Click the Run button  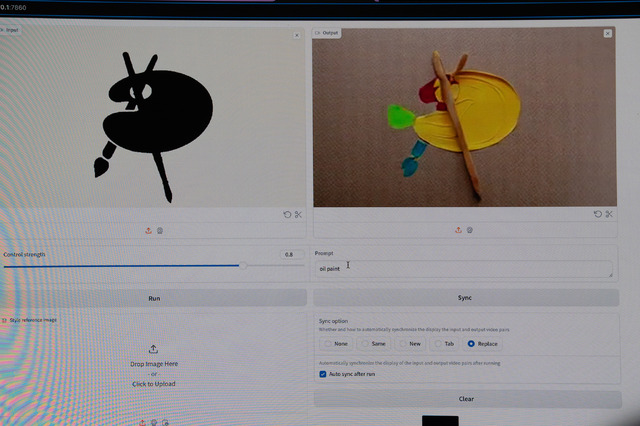(x=154, y=298)
